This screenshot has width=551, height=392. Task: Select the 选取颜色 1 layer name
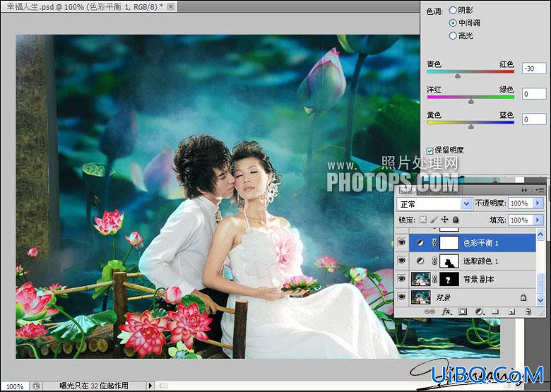[x=481, y=261]
